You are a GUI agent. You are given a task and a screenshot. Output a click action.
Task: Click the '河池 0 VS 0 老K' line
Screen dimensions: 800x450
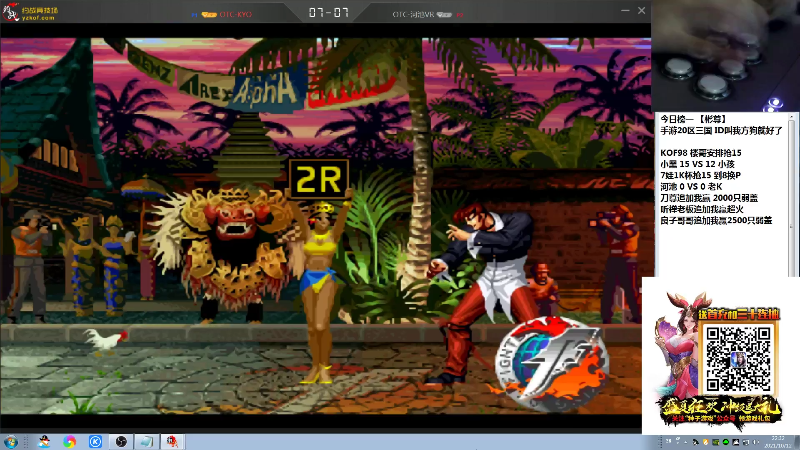coord(691,186)
